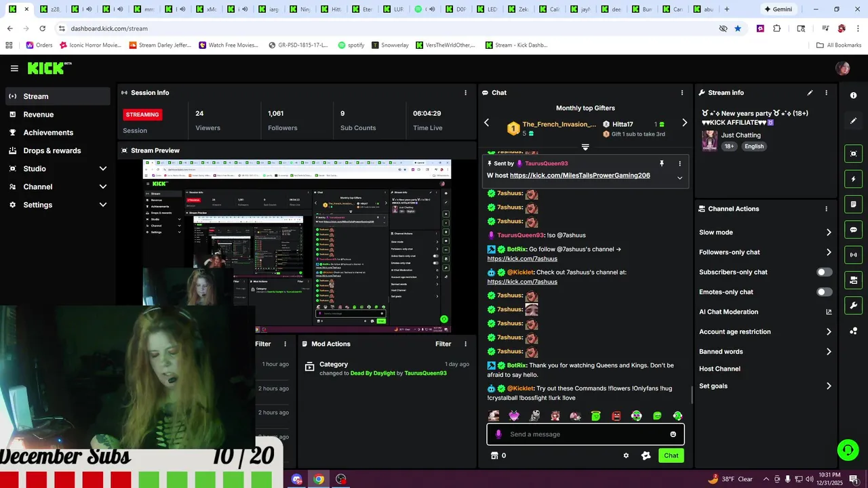The image size is (868, 488).
Task: Click Host Channel action
Action: (x=719, y=369)
